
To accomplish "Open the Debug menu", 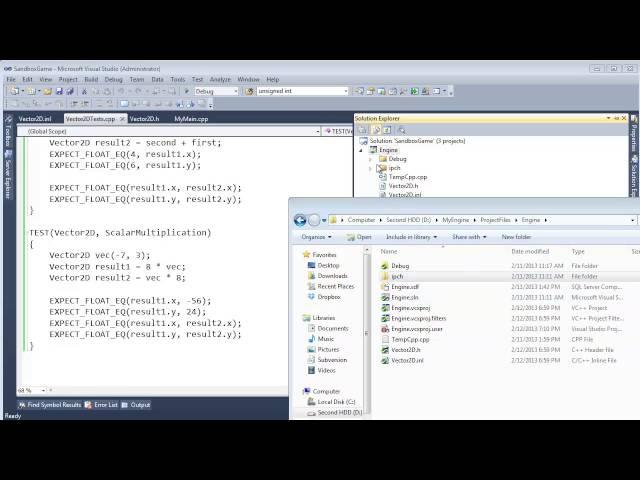I will pos(113,79).
